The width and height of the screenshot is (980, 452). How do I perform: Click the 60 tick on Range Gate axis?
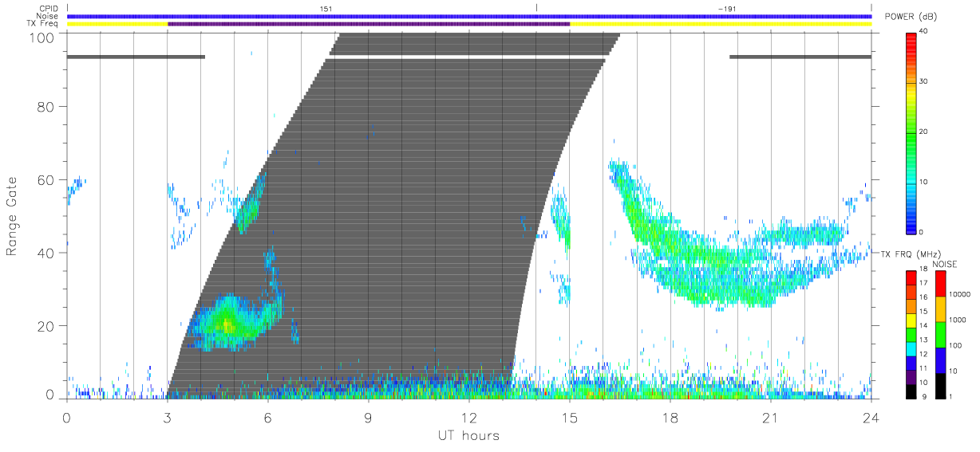[45, 179]
